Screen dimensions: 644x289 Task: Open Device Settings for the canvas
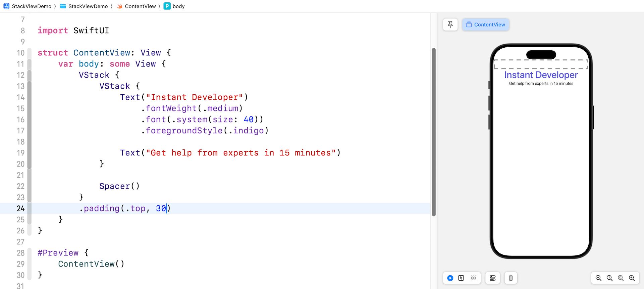point(492,278)
